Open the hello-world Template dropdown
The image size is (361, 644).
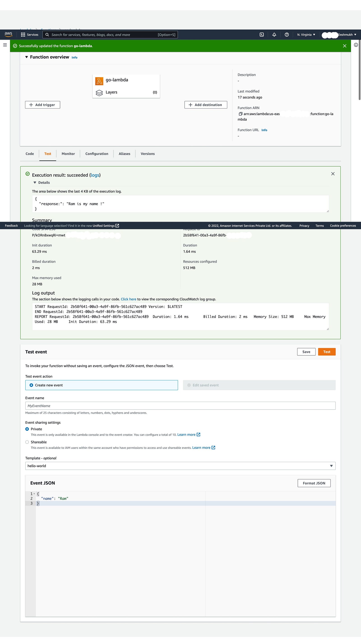(x=180, y=466)
